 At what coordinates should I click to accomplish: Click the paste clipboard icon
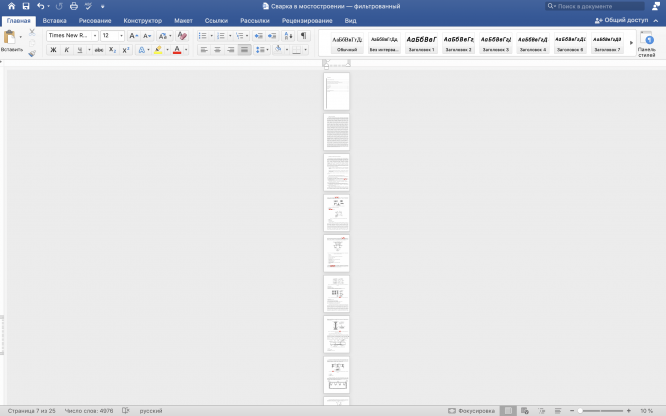pos(9,37)
